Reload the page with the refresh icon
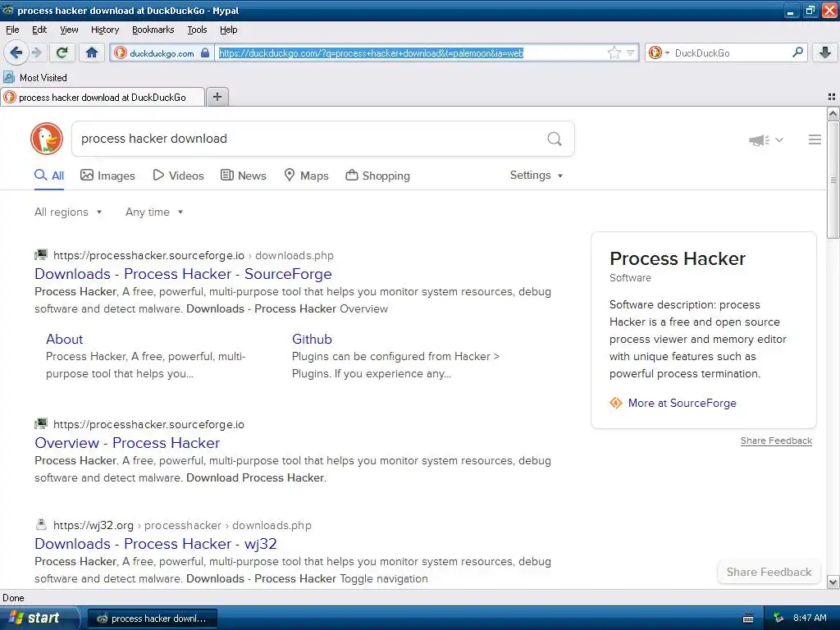Screen dimensions: 840x630 pyautogui.click(x=62, y=52)
